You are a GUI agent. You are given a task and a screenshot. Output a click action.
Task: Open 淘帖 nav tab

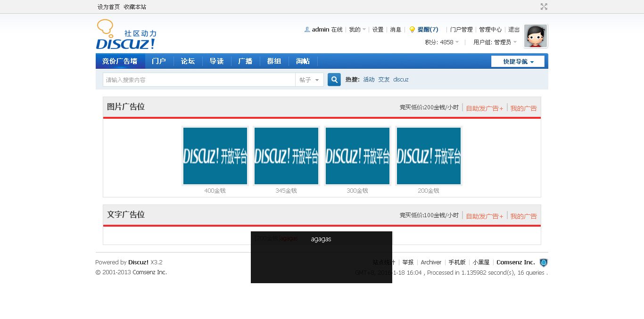[x=303, y=61]
